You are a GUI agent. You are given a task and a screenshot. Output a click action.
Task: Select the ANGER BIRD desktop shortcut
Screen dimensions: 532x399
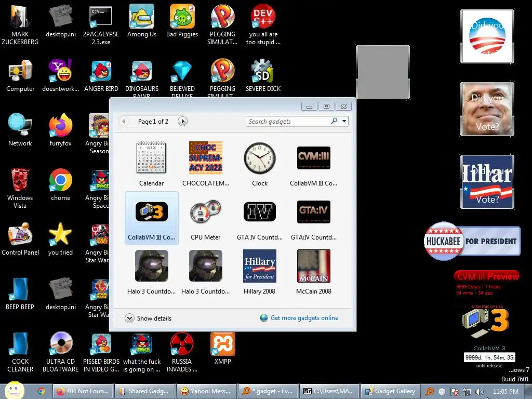101,76
